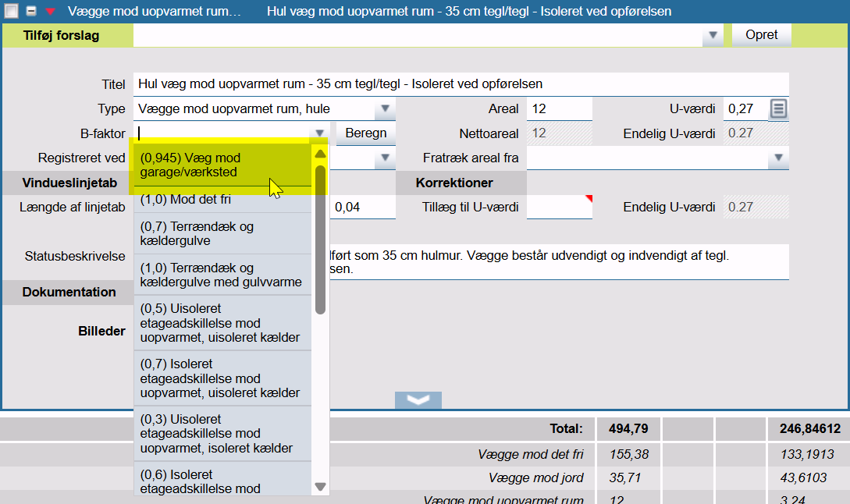850x504 pixels.
Task: Open the Type dropdown arrow
Action: [386, 109]
